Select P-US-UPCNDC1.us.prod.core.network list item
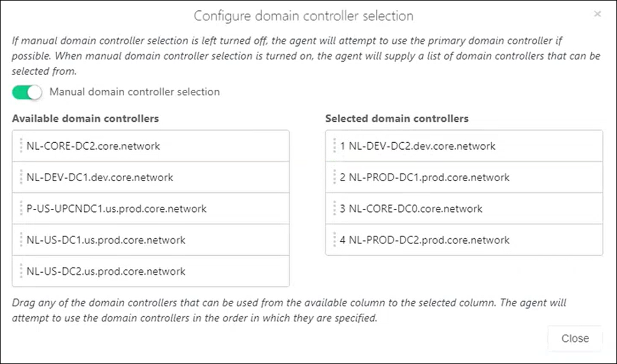617x364 pixels. pos(151,208)
